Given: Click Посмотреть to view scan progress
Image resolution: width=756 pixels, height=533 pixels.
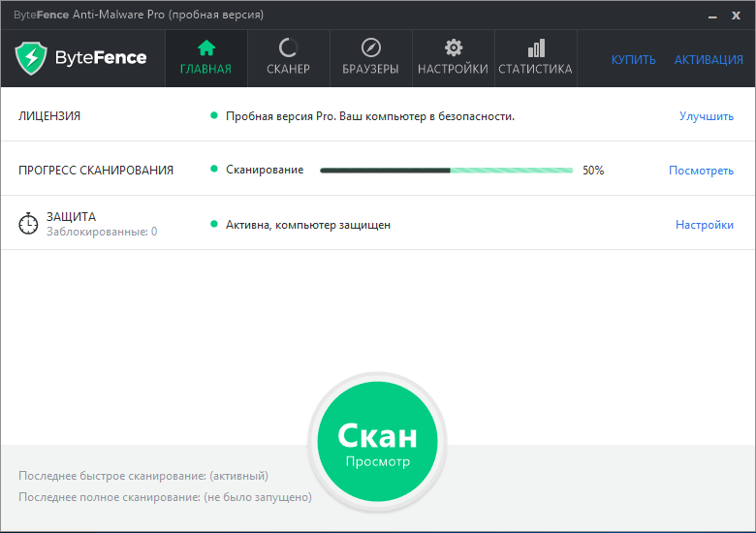Looking at the screenshot, I should [701, 171].
